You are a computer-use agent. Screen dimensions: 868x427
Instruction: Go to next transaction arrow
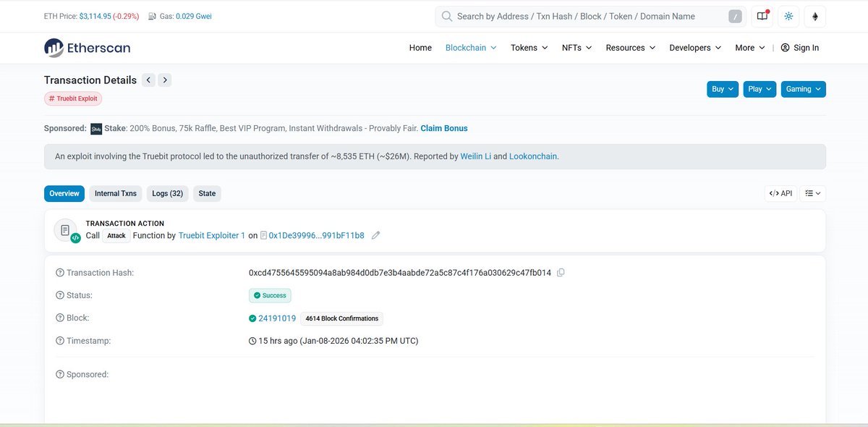pyautogui.click(x=165, y=80)
